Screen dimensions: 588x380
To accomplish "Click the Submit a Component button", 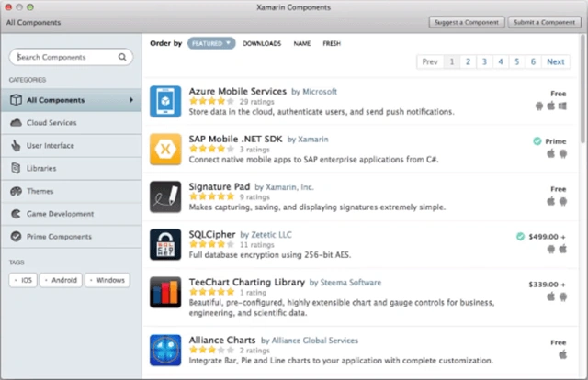I will pos(544,22).
